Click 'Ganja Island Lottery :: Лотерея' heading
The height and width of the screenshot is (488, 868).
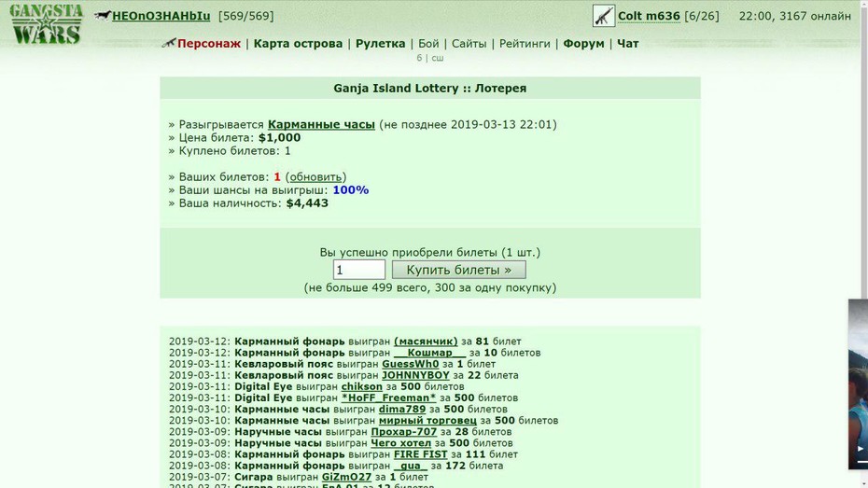pos(430,89)
